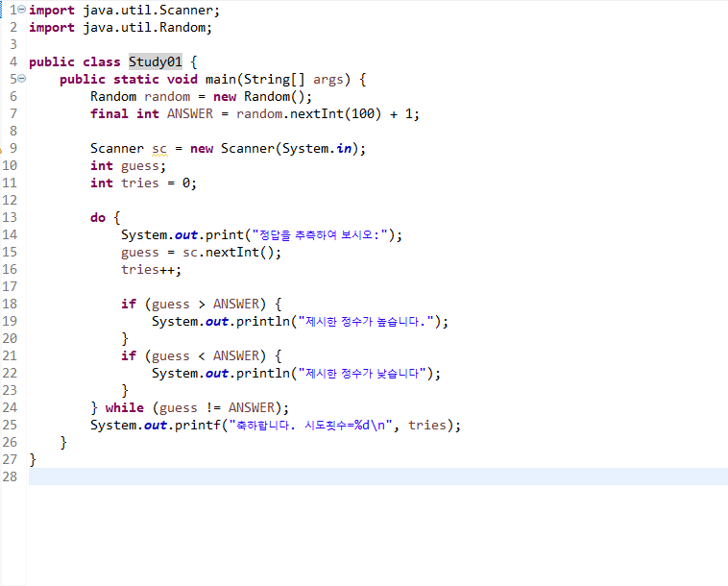Image resolution: width=728 pixels, height=586 pixels.
Task: Click the tries argument on line 25
Action: [x=426, y=426]
